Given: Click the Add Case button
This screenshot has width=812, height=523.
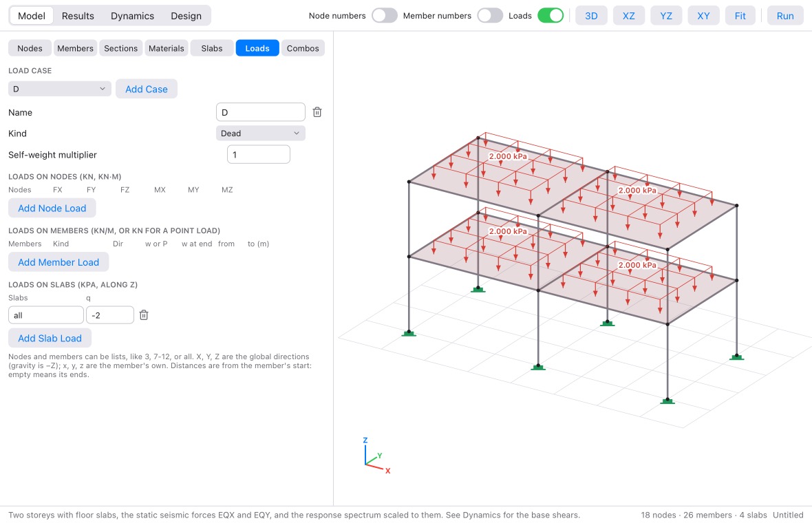Looking at the screenshot, I should [147, 89].
